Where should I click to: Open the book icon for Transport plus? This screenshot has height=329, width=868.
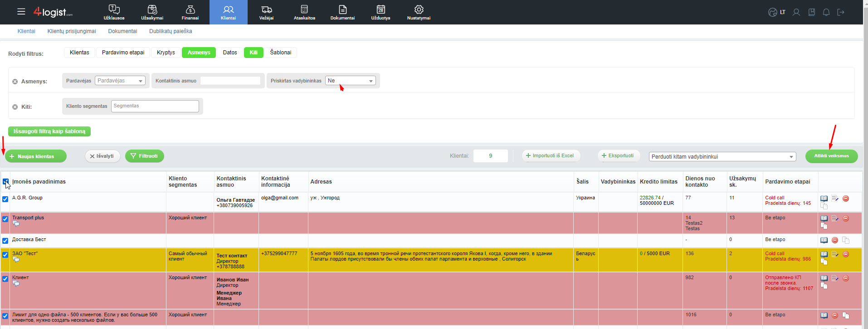click(x=824, y=218)
